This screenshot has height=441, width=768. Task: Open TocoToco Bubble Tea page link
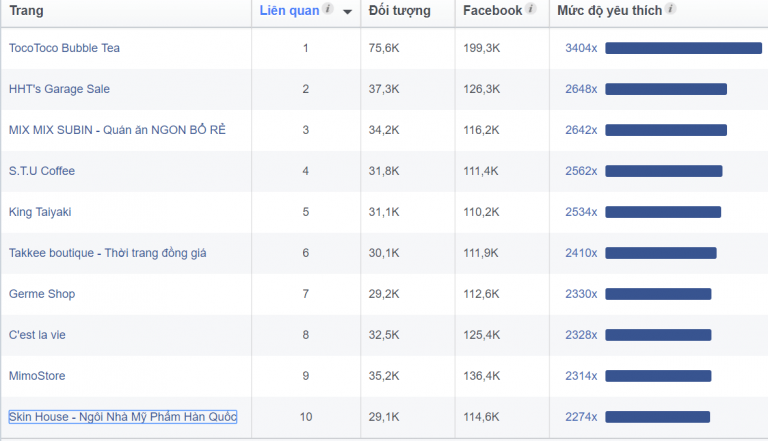click(x=64, y=48)
